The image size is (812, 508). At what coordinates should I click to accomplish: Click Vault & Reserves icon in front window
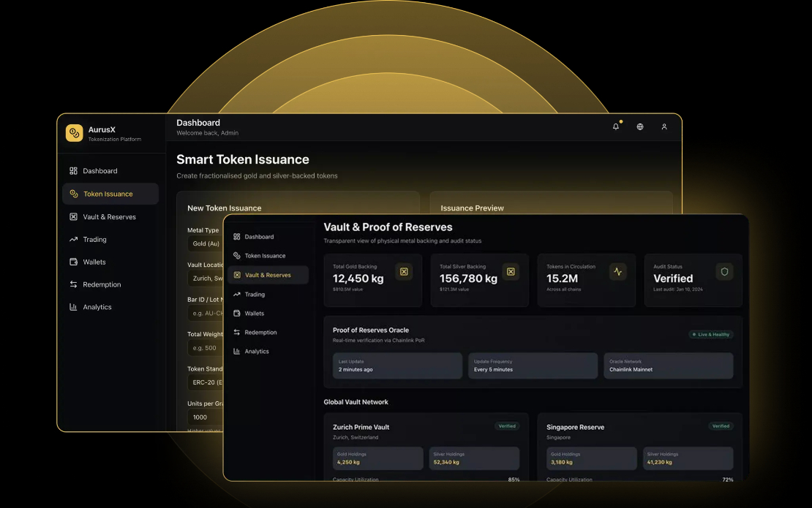237,276
